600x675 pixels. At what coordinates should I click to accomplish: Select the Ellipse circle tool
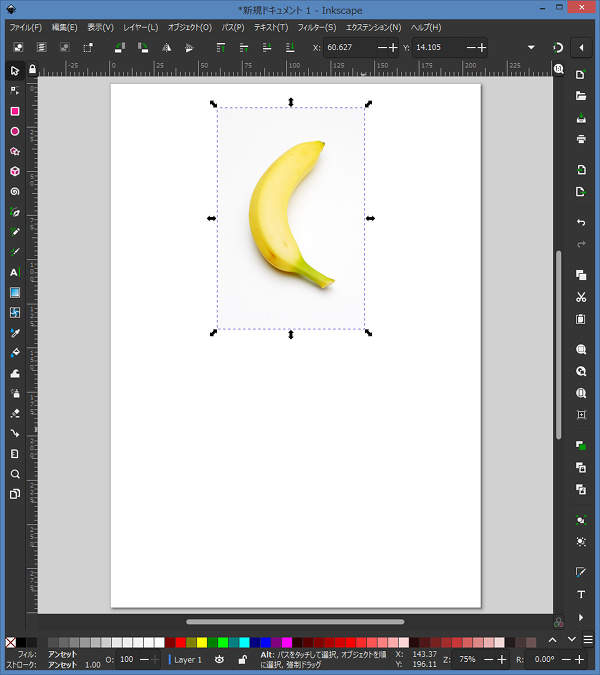15,131
